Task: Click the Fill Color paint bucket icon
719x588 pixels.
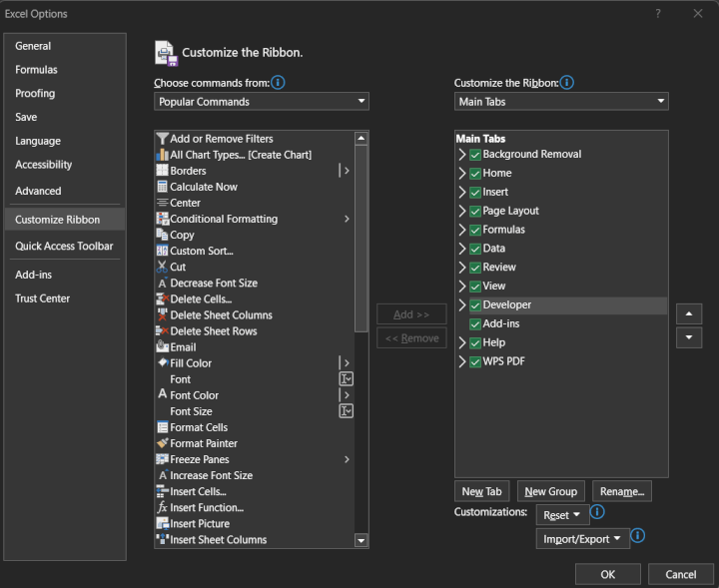Action: coord(163,363)
